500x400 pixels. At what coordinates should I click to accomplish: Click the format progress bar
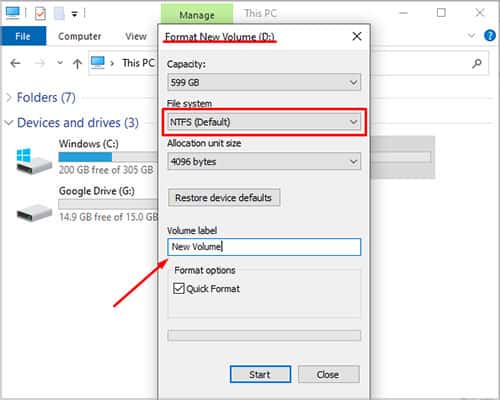click(264, 335)
